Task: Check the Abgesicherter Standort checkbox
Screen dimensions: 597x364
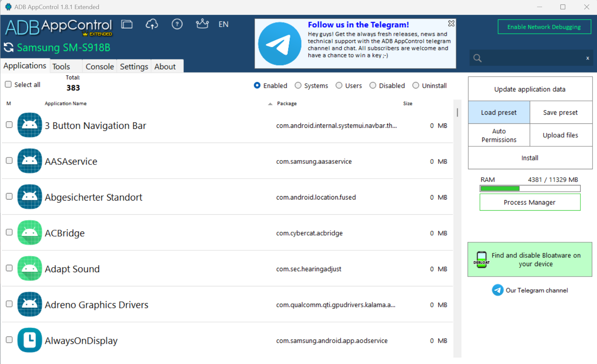Action: tap(9, 196)
